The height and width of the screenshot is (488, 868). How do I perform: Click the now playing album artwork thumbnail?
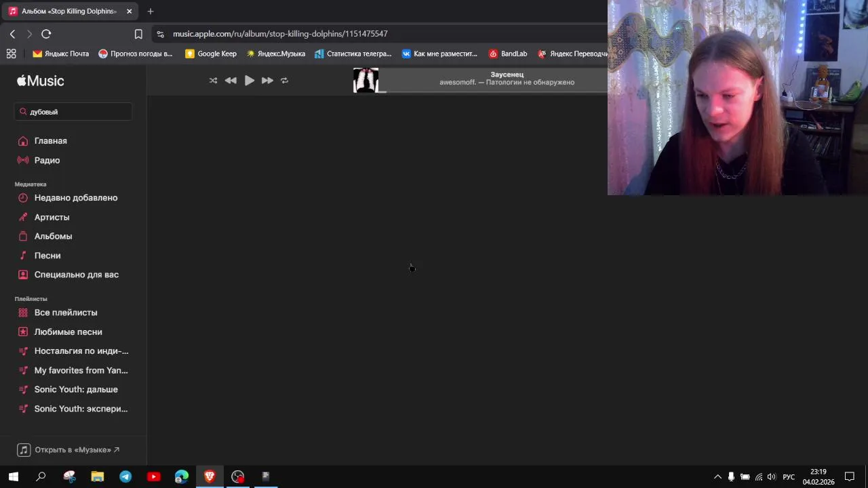366,81
